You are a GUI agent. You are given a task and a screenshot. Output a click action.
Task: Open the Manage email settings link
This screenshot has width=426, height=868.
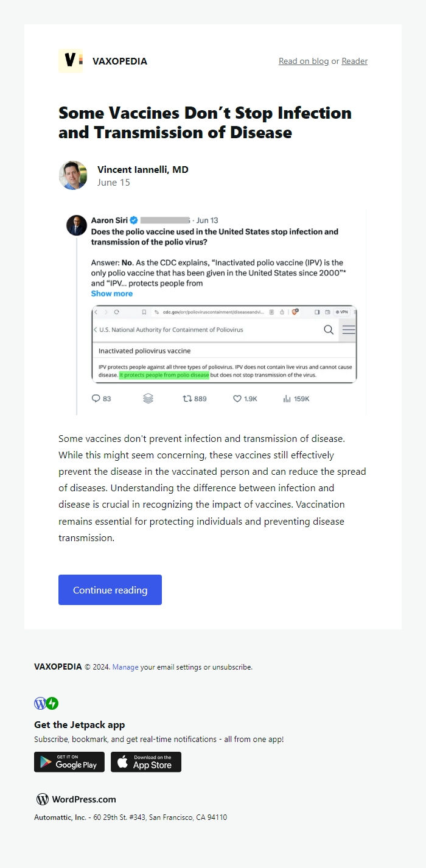[125, 667]
